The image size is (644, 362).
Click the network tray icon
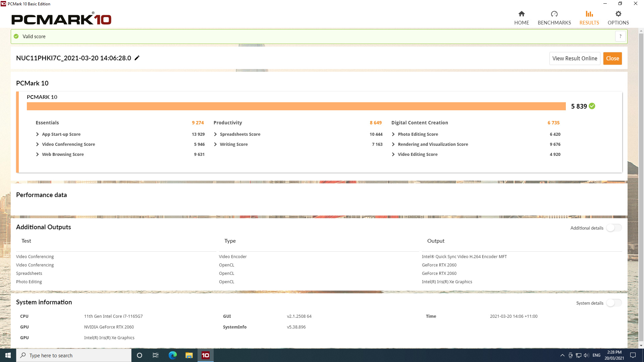pyautogui.click(x=579, y=355)
